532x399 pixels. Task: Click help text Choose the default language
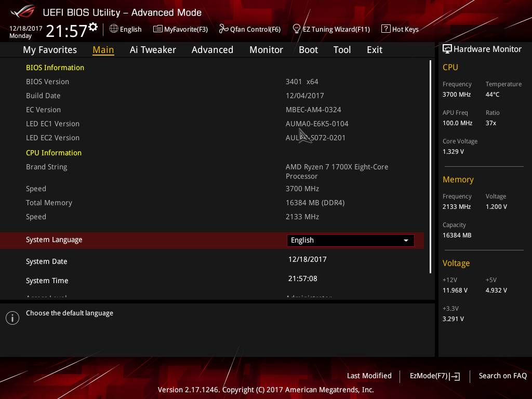[70, 313]
